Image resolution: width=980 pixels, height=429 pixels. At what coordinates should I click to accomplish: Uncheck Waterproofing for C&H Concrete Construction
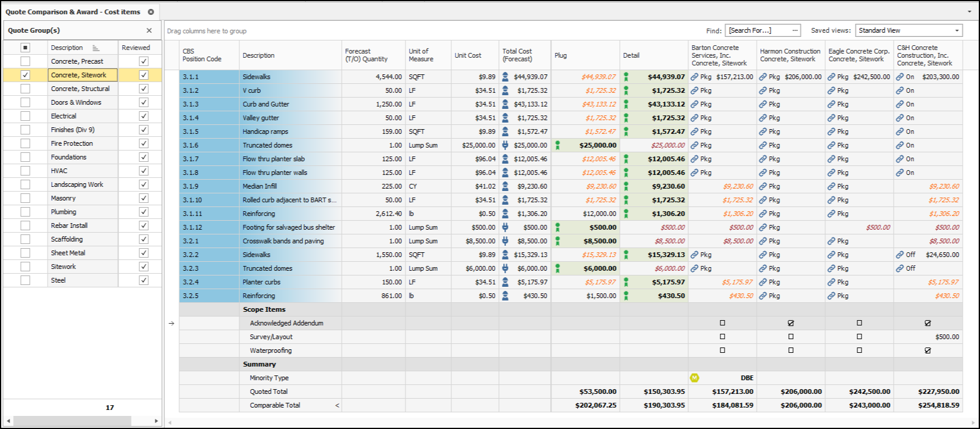coord(928,350)
